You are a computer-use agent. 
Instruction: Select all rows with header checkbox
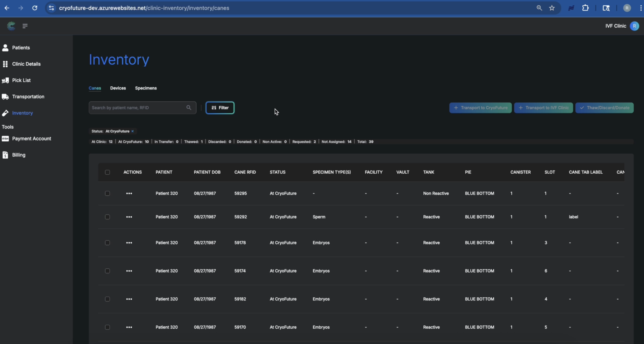point(107,172)
